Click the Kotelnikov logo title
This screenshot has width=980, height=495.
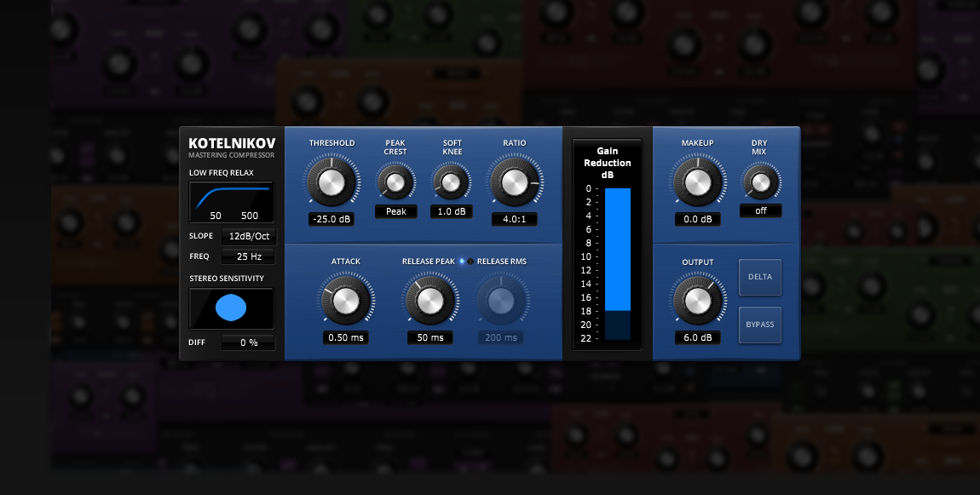[232, 143]
